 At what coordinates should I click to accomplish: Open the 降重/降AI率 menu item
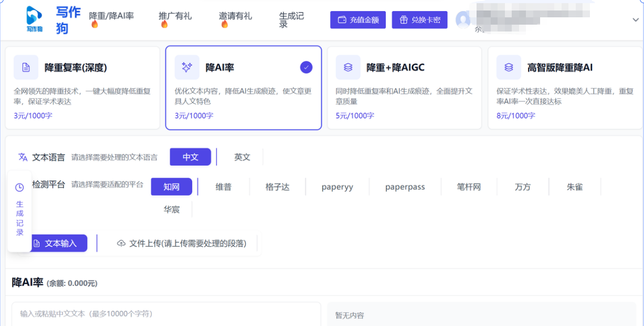point(111,16)
